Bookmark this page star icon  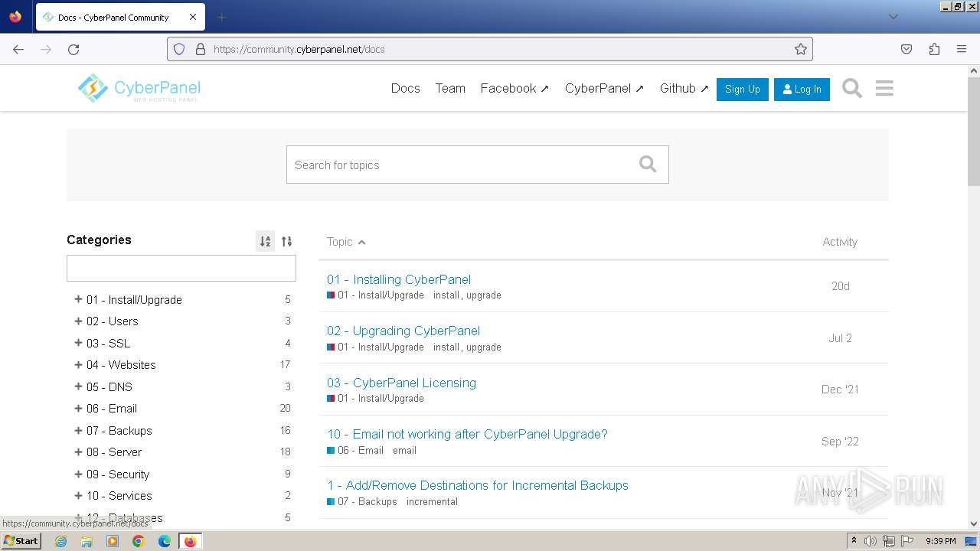click(801, 49)
